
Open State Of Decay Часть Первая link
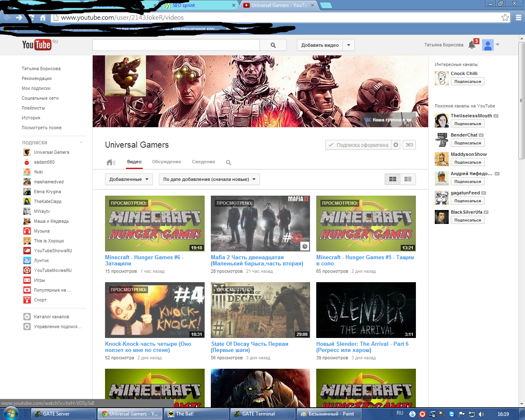click(x=249, y=347)
